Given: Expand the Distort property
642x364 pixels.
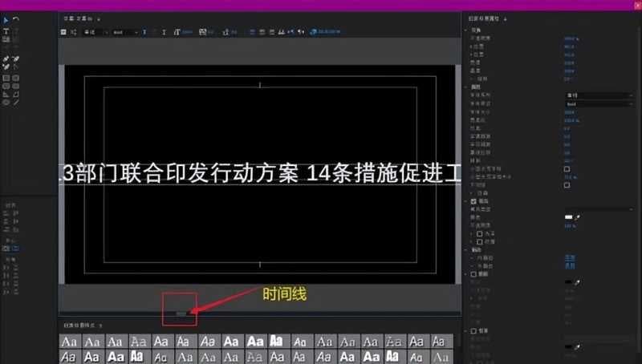Looking at the screenshot, I should pos(472,192).
